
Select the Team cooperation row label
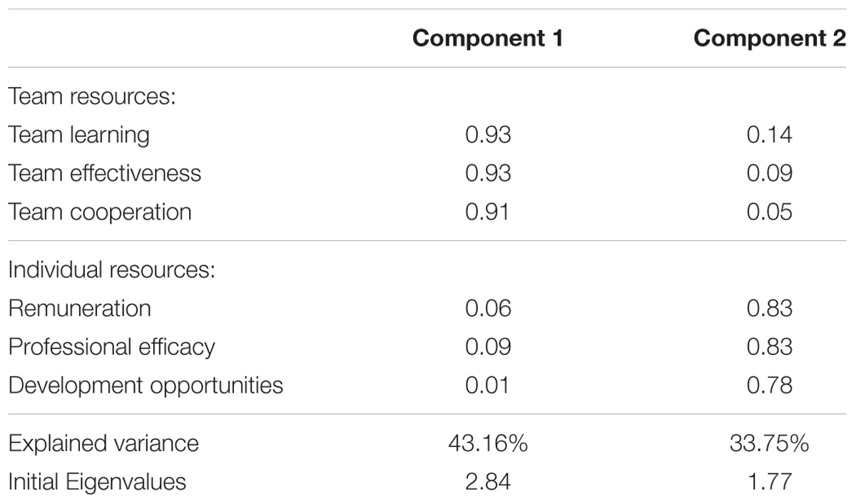point(100,212)
